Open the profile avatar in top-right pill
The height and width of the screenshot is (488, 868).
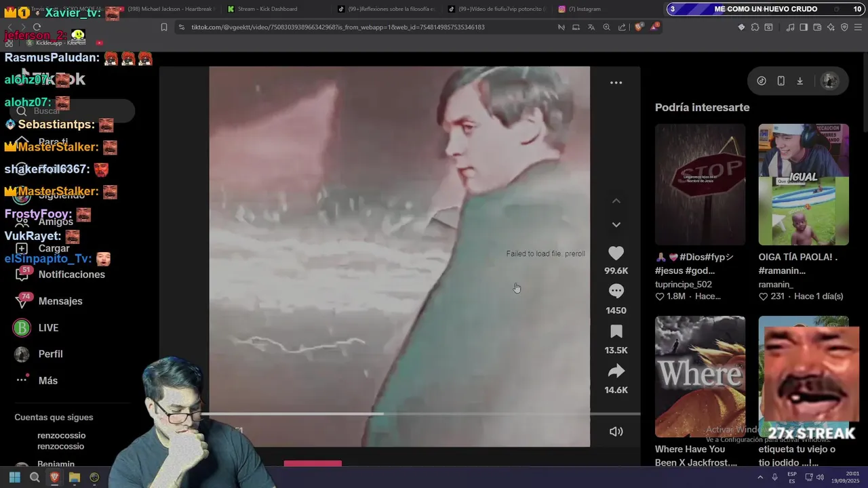[829, 81]
